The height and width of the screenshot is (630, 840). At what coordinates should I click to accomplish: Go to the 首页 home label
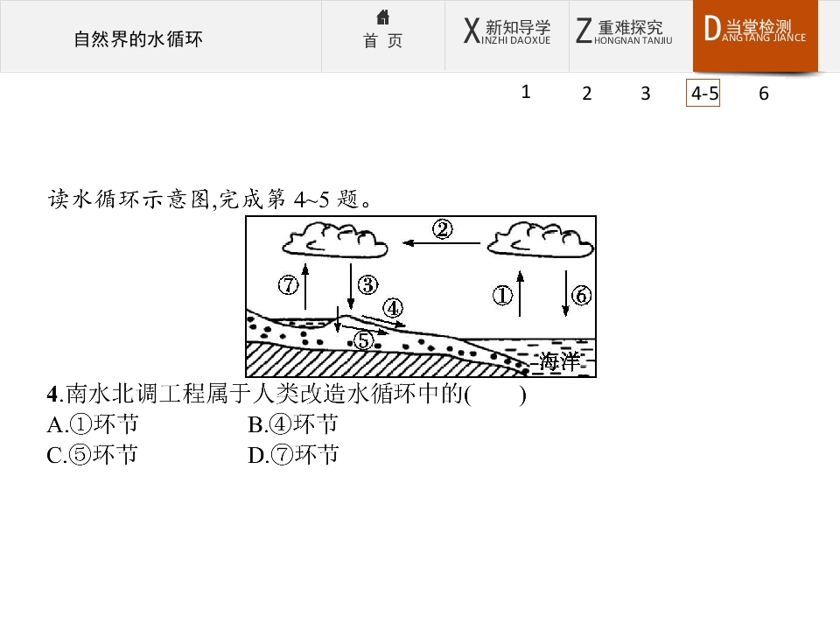[382, 41]
